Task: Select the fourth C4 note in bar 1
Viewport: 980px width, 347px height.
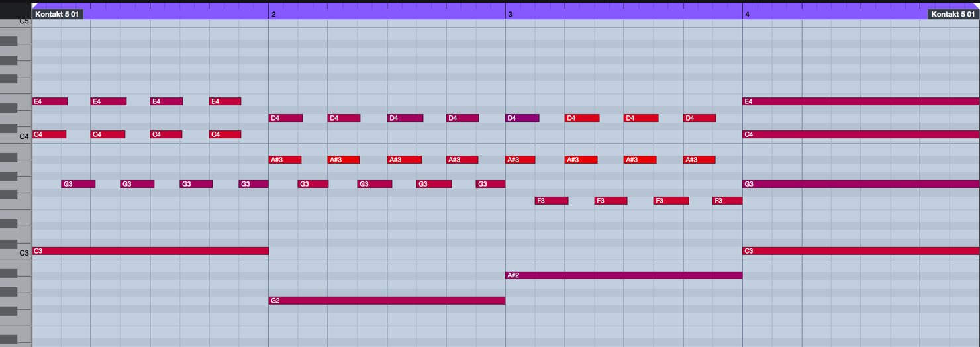Action: point(225,134)
